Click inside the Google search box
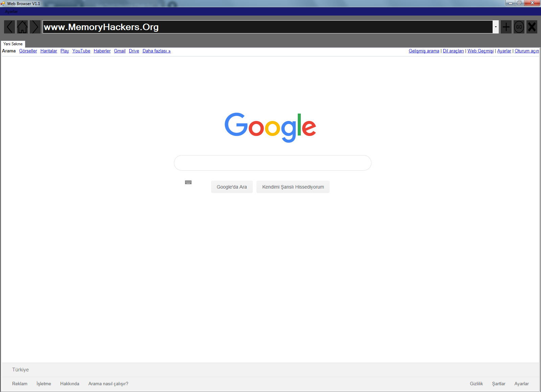Screen dimensions: 541x392 click(273, 163)
